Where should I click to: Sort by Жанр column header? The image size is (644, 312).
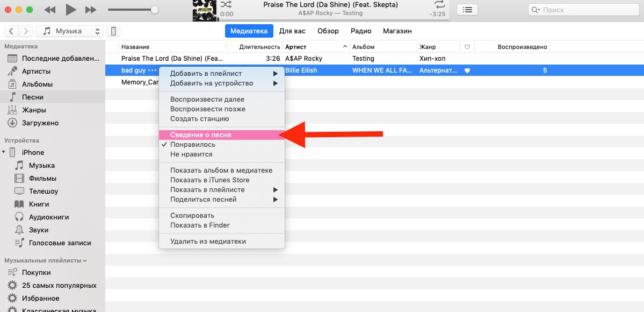[x=439, y=47]
